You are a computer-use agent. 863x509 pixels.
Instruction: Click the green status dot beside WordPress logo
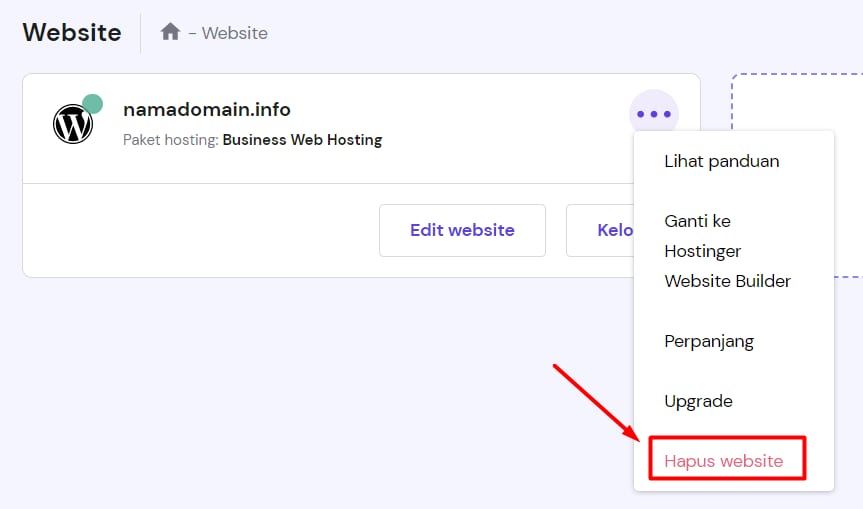pos(93,104)
